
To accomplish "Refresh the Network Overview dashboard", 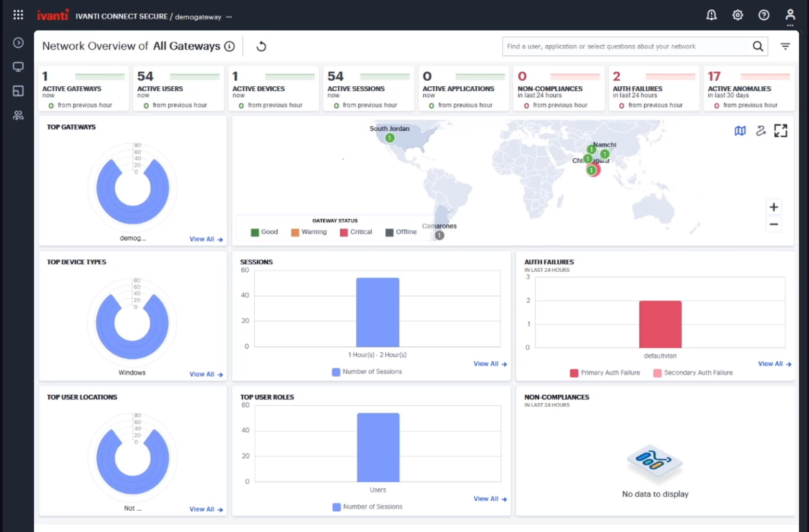I will click(x=262, y=46).
